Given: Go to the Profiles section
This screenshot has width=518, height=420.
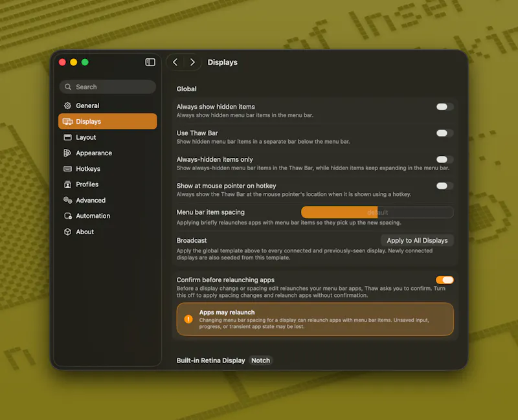Looking at the screenshot, I should click(107, 184).
